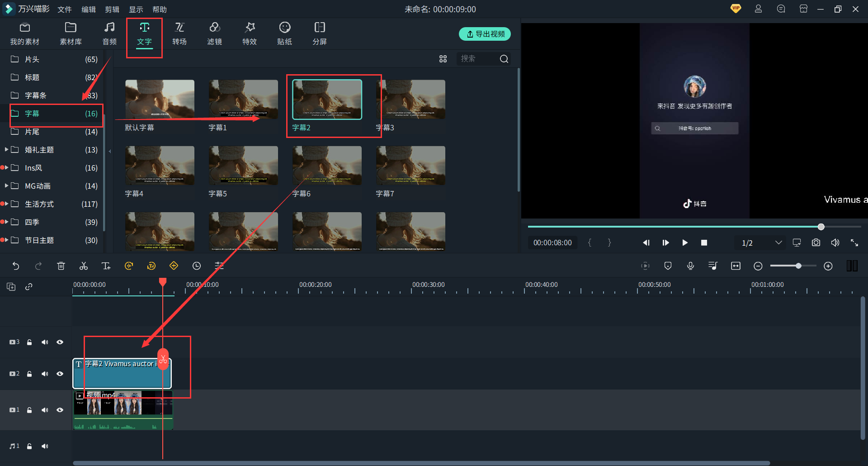Hide track 3 using eye icon
This screenshot has width=868, height=466.
click(x=60, y=342)
